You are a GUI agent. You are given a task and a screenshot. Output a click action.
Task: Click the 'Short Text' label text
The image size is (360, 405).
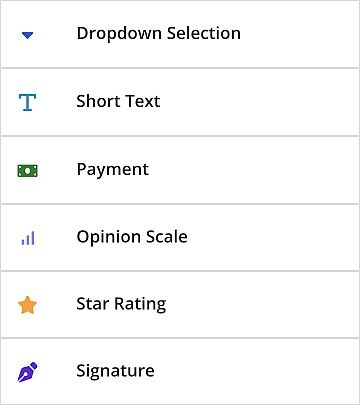click(118, 101)
